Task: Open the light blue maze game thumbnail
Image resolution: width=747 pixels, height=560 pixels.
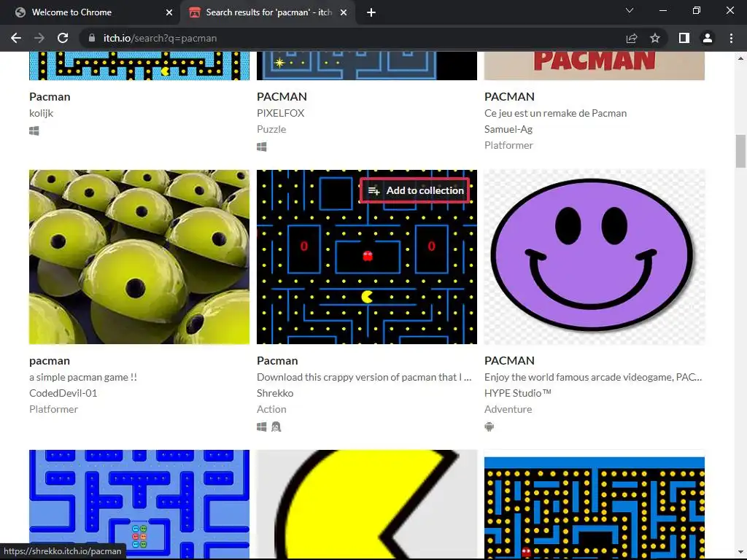Action: coord(139,504)
